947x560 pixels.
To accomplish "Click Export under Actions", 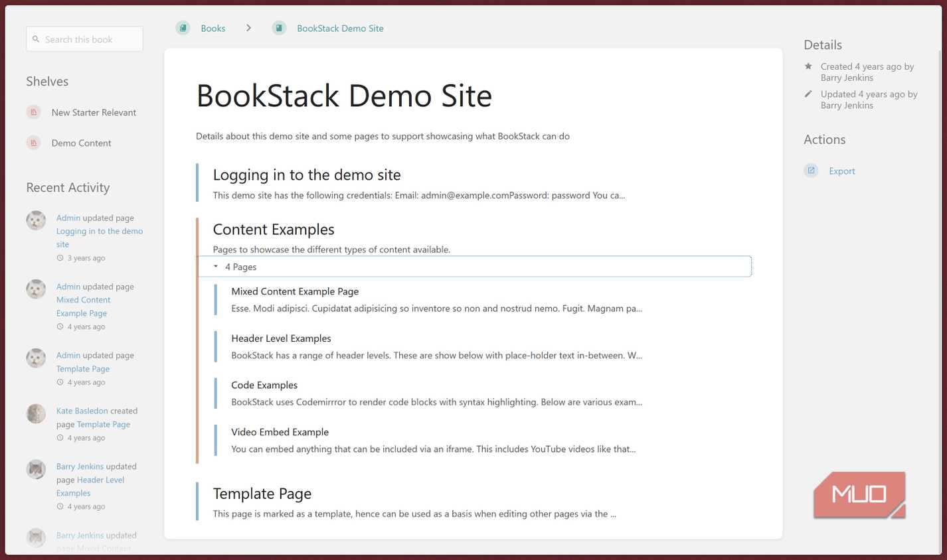I will coord(841,171).
